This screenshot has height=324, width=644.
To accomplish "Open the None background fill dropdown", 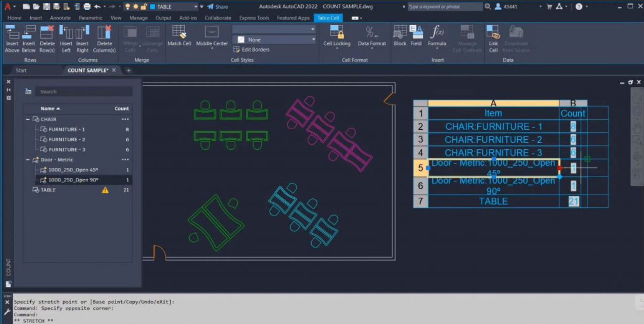I will 313,39.
